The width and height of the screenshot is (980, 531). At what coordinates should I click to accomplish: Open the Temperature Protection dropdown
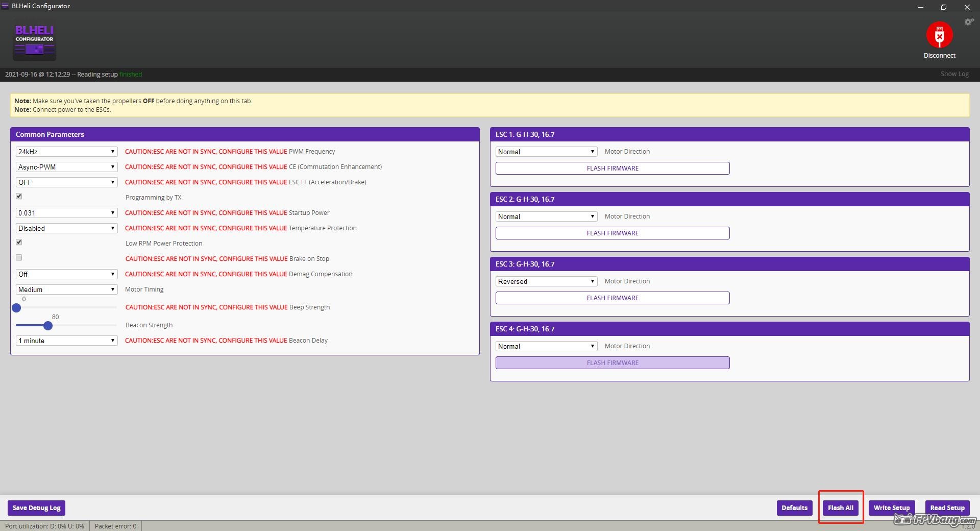[x=67, y=228]
